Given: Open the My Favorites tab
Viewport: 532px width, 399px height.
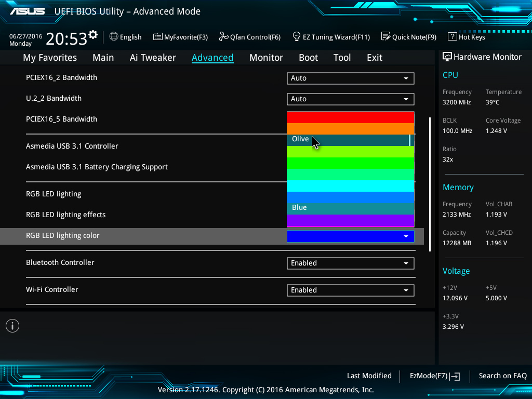Looking at the screenshot, I should [x=50, y=58].
